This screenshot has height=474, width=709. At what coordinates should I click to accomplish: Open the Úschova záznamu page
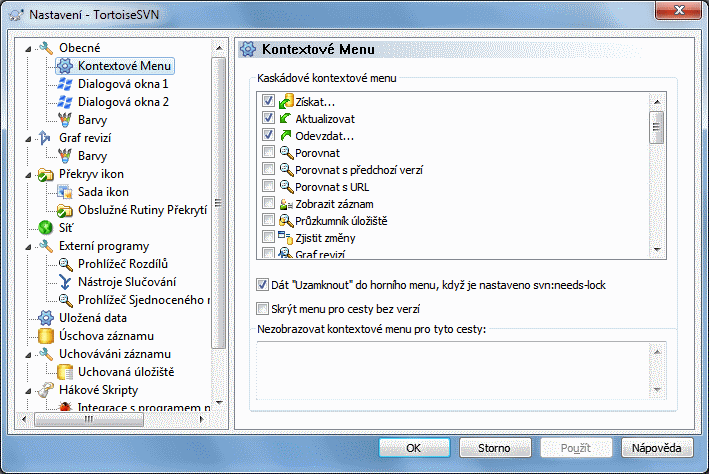(106, 336)
